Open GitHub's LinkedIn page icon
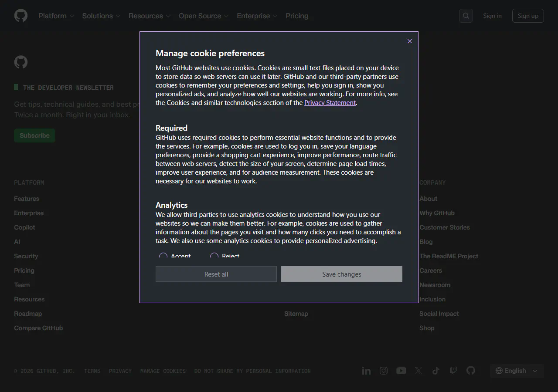The image size is (558, 392). pyautogui.click(x=366, y=371)
